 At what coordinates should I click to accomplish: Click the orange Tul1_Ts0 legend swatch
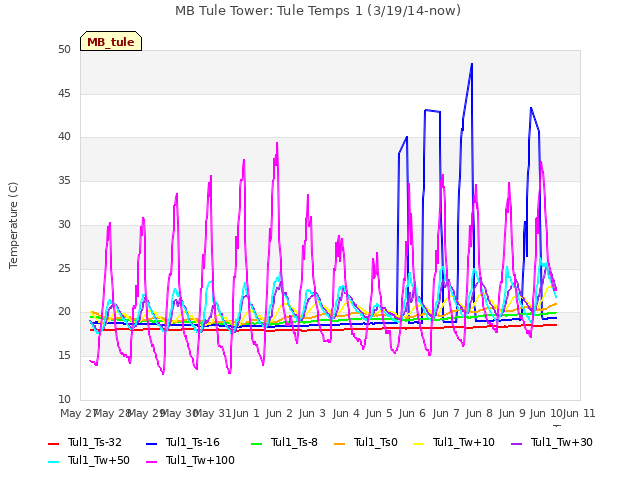(x=339, y=444)
